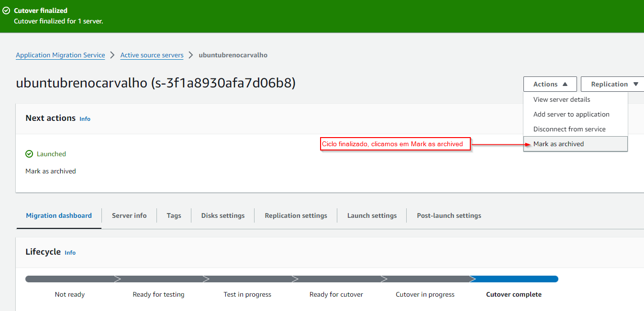The height and width of the screenshot is (311, 644).
Task: Choose Add server to application option
Action: click(x=571, y=114)
